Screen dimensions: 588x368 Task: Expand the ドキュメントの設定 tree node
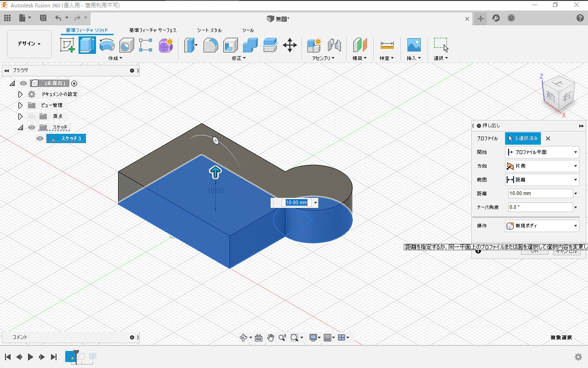click(20, 94)
